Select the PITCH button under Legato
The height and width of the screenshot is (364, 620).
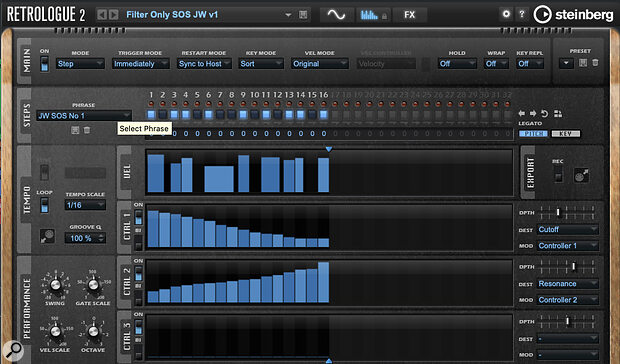[533, 134]
